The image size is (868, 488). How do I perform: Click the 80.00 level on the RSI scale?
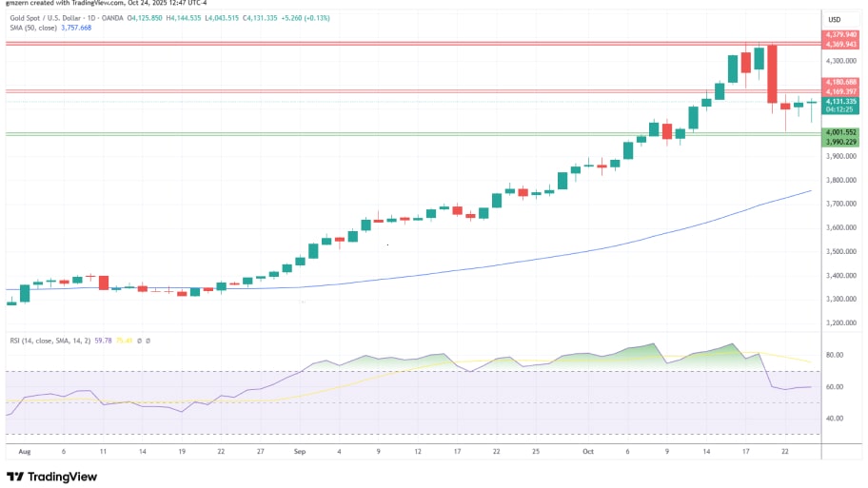coord(834,355)
